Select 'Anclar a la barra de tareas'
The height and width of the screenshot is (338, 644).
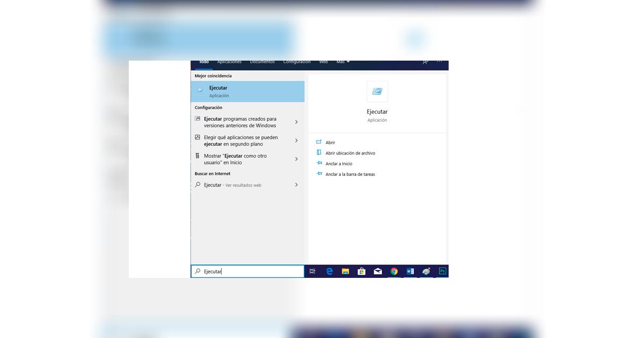click(x=350, y=174)
